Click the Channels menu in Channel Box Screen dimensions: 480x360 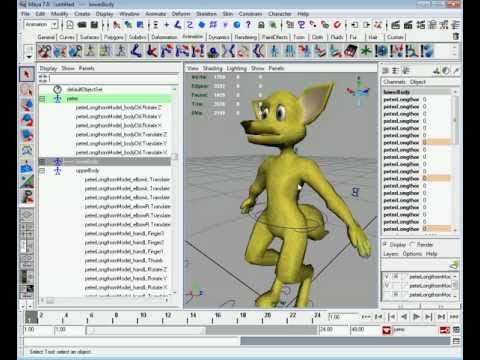(x=394, y=82)
